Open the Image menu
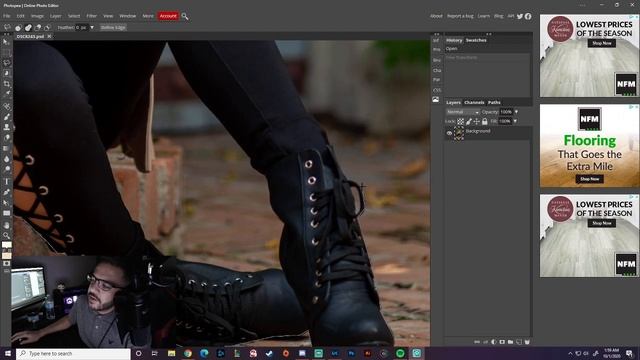The height and width of the screenshot is (360, 640). point(37,16)
